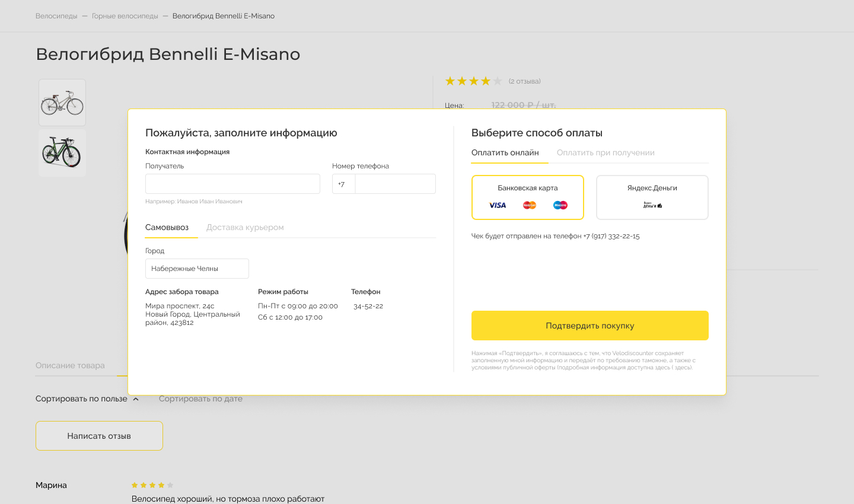
Task: Open the 2 отзыва reviews link
Action: tap(525, 81)
